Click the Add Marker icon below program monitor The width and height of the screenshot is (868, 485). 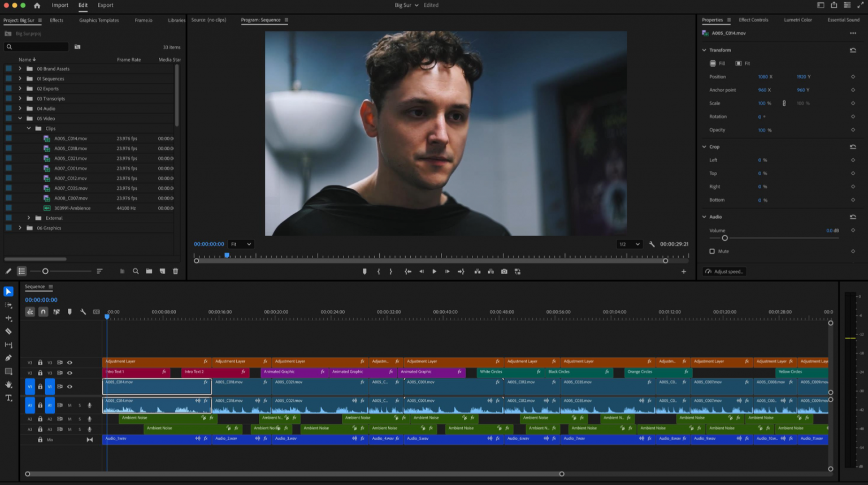tap(364, 271)
